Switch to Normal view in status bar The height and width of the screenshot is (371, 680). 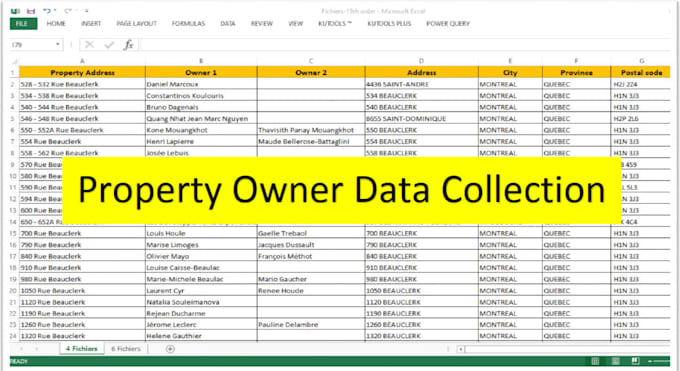[595, 361]
